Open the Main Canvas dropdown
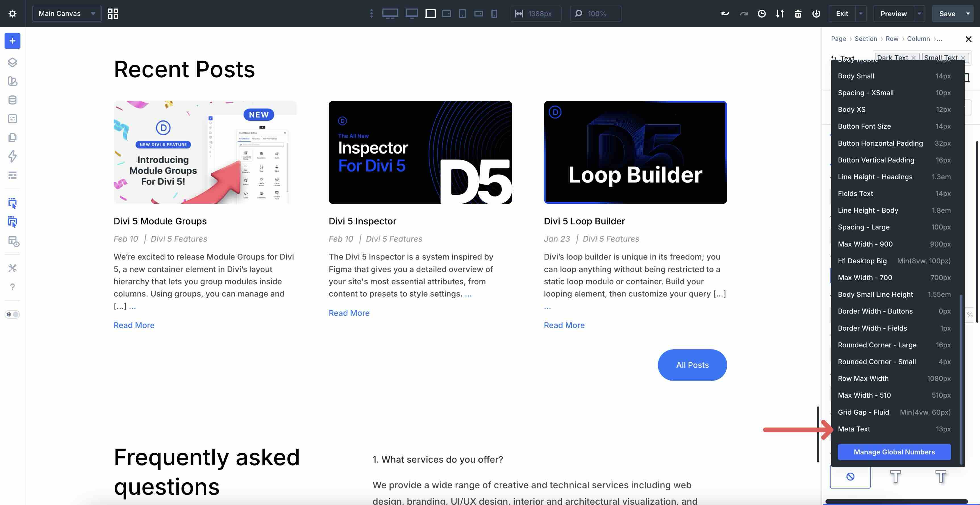Screen dimensions: 980x505 [66, 14]
